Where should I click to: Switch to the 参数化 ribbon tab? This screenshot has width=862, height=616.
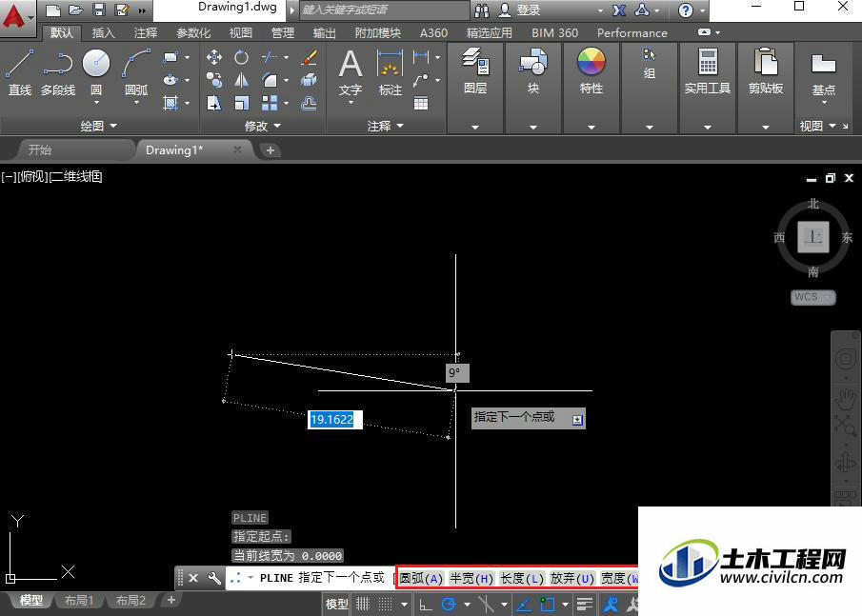(x=193, y=33)
